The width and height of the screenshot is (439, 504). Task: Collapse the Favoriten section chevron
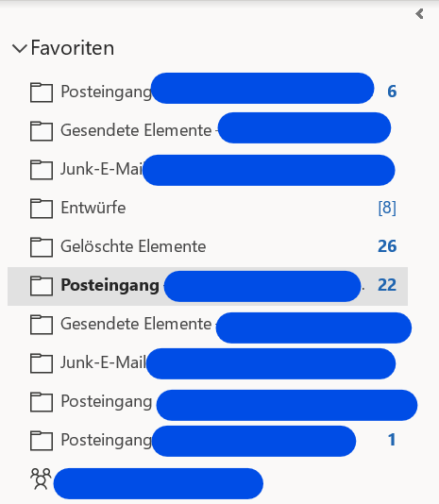click(x=19, y=48)
